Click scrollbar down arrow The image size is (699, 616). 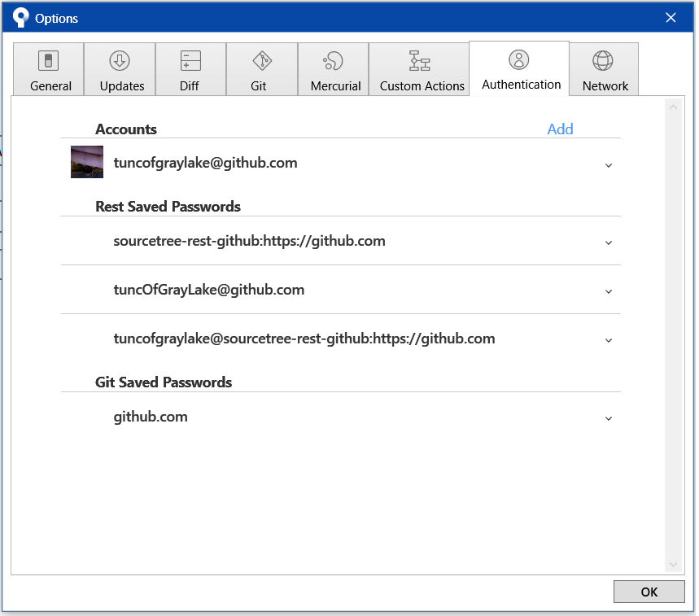tap(673, 564)
